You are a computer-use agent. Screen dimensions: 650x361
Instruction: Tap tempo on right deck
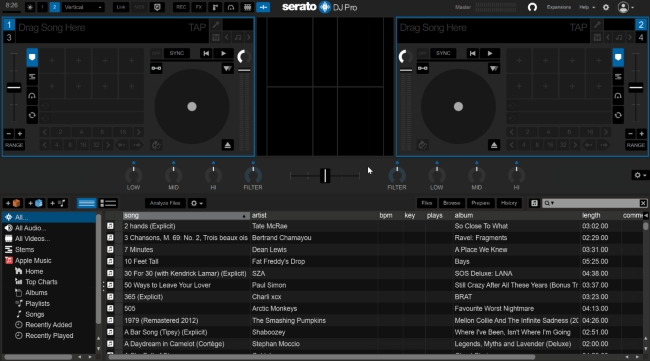(578, 27)
